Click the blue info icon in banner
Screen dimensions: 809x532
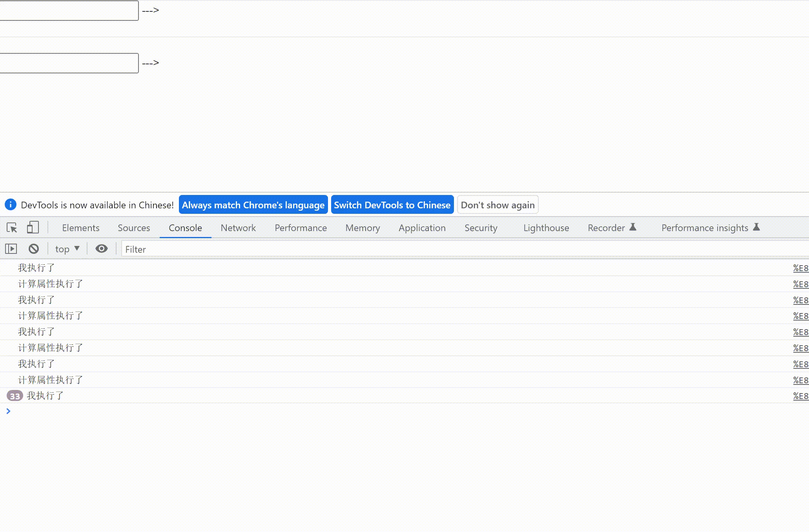pos(10,204)
